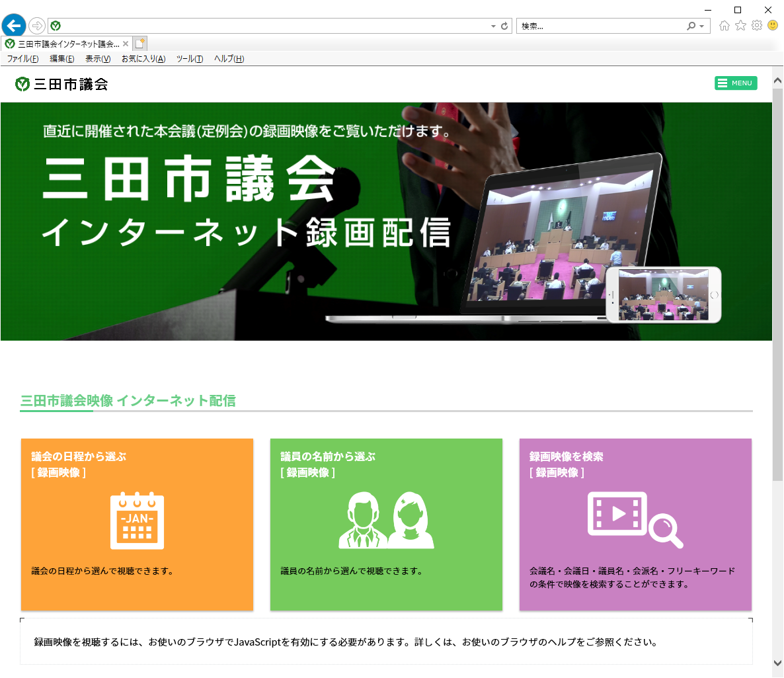
Task: Go back with the blue back arrow
Action: 14,25
